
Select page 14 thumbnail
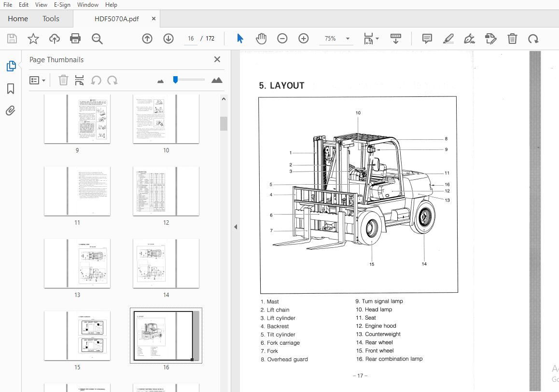(x=166, y=263)
